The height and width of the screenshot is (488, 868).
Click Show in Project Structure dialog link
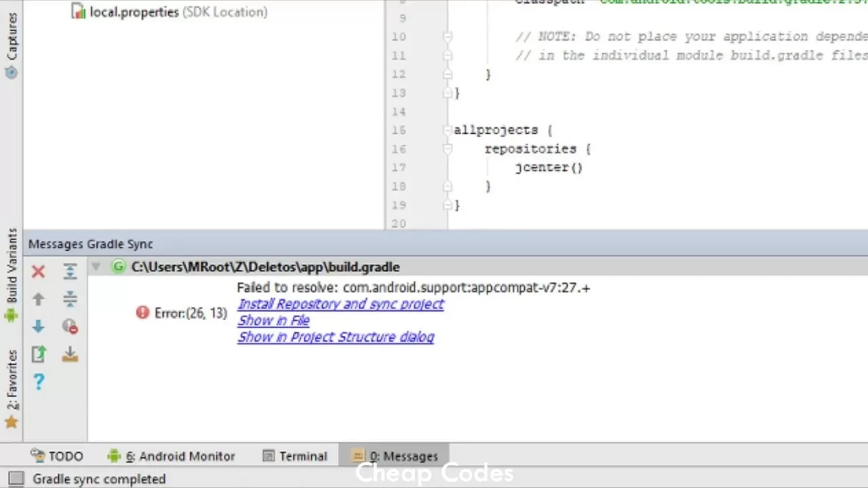(x=336, y=337)
